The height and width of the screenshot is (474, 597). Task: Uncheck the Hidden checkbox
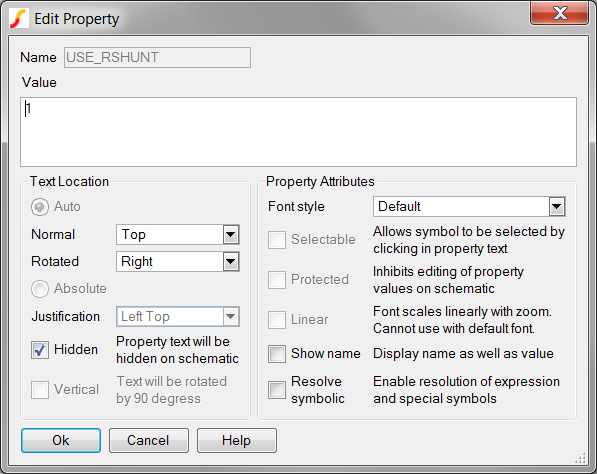coord(40,350)
